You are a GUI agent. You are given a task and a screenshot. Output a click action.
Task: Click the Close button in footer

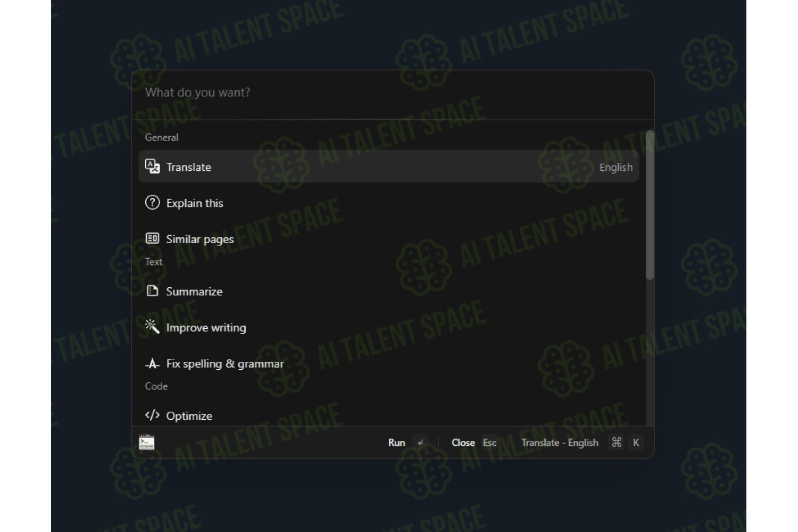tap(474, 443)
